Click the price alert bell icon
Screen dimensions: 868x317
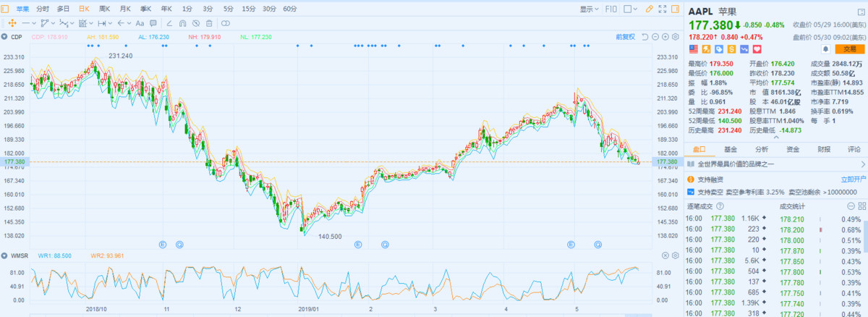tap(824, 49)
